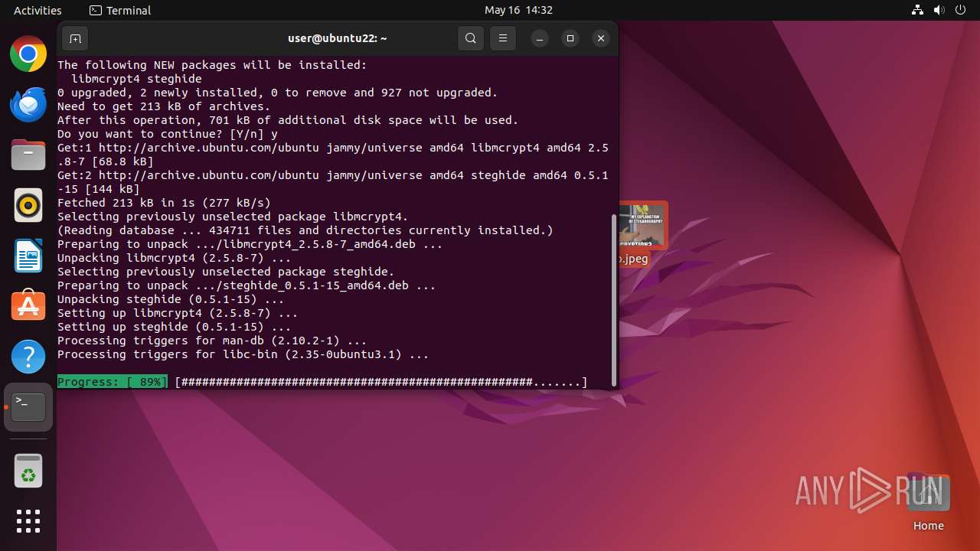This screenshot has height=551, width=980.
Task: Open the Terminal app menu in top bar
Action: coord(120,10)
